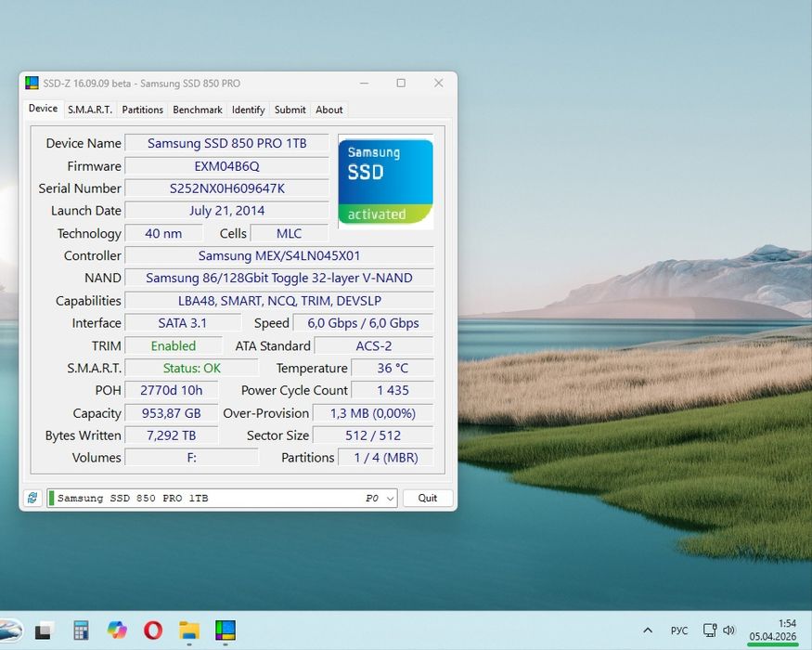The width and height of the screenshot is (812, 650).
Task: Click the temperature value 36 °C
Action: [393, 368]
